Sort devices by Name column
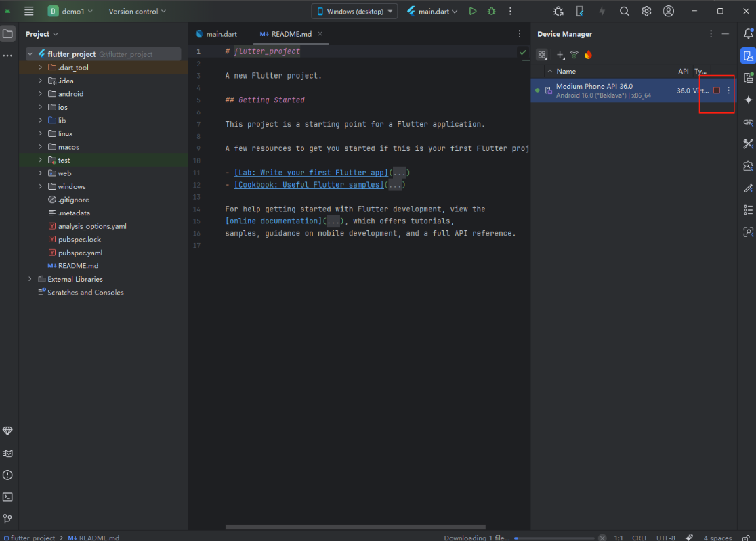 566,71
